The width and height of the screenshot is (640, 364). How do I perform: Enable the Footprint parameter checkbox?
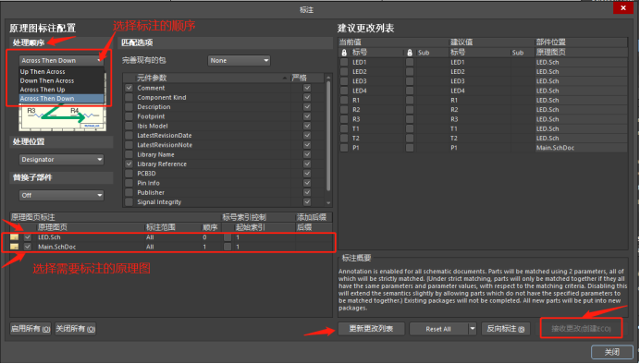(x=129, y=116)
